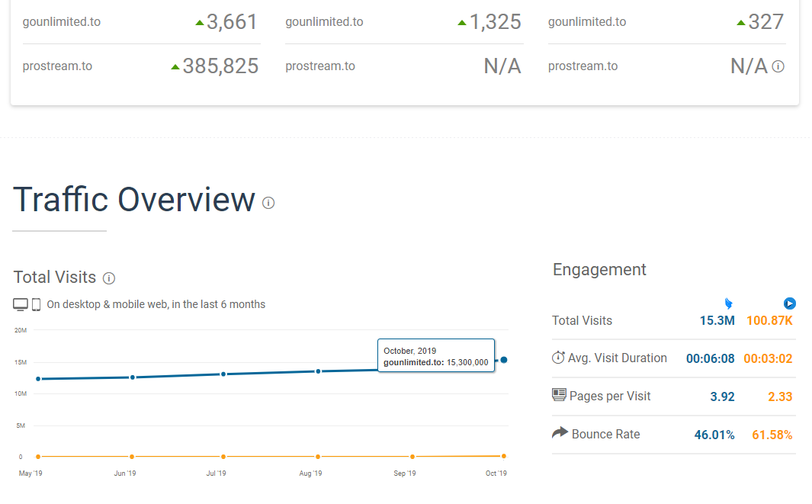Click the prostream.to label with rank 385,825

click(x=57, y=66)
